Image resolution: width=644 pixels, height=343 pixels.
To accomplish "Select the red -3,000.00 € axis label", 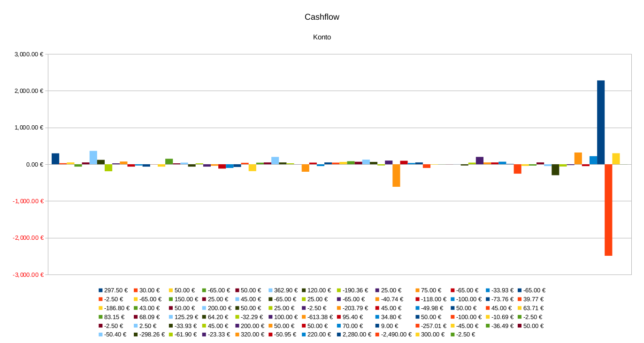I will [28, 275].
